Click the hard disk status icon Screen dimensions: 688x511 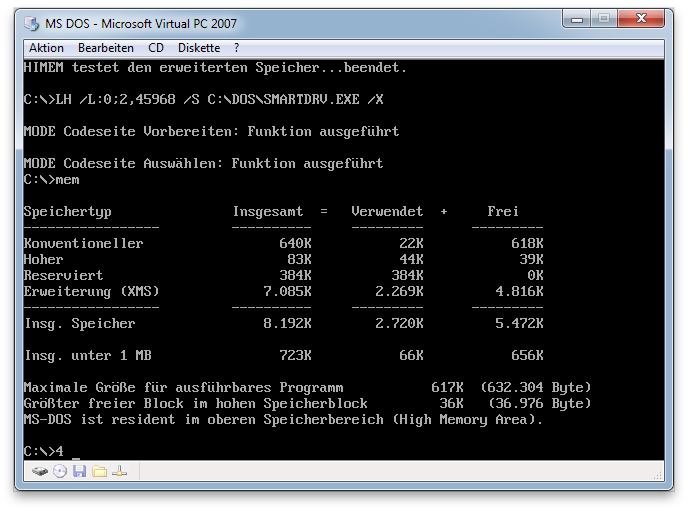point(39,472)
